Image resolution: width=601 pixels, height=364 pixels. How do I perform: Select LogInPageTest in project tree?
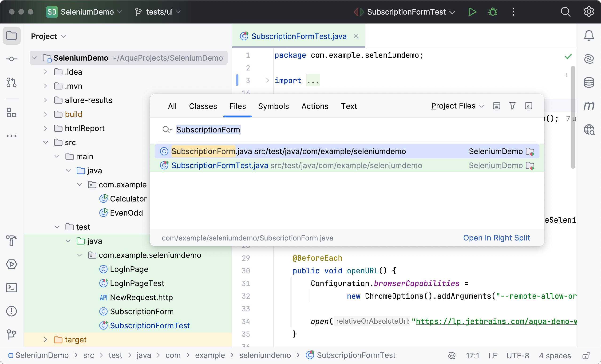[137, 283]
